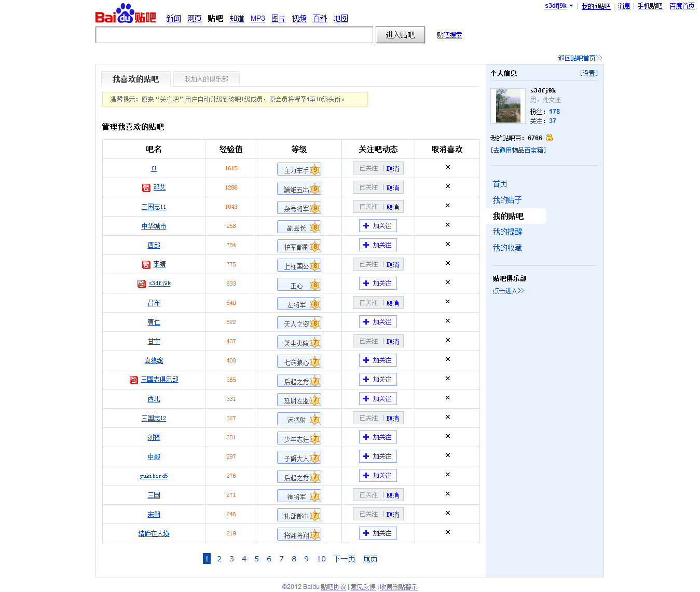This screenshot has width=700, height=592.
Task: Go to 下一页 in pagination
Action: [345, 559]
